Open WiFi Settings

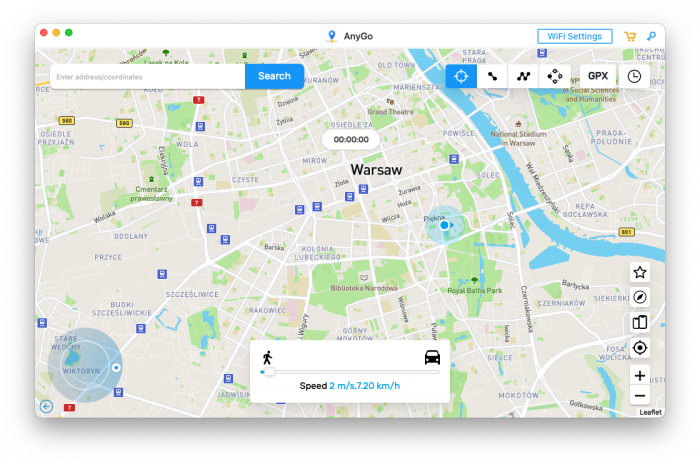[x=575, y=36]
